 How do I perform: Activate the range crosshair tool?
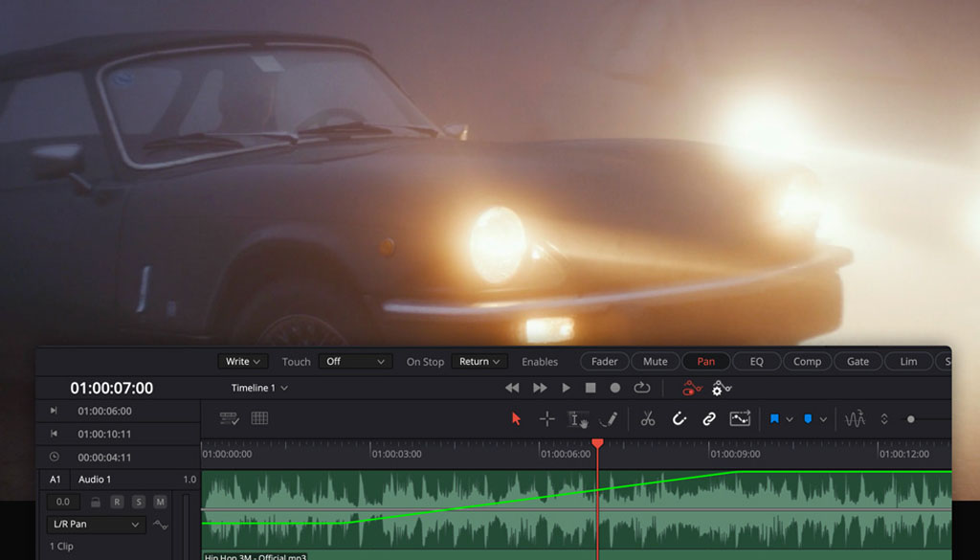pyautogui.click(x=546, y=418)
